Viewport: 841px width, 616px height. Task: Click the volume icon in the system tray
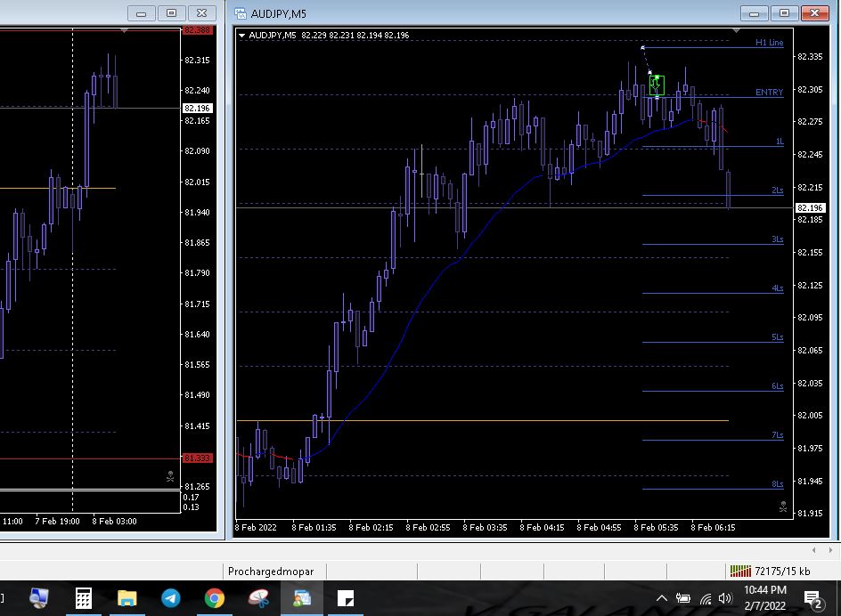pos(724,598)
